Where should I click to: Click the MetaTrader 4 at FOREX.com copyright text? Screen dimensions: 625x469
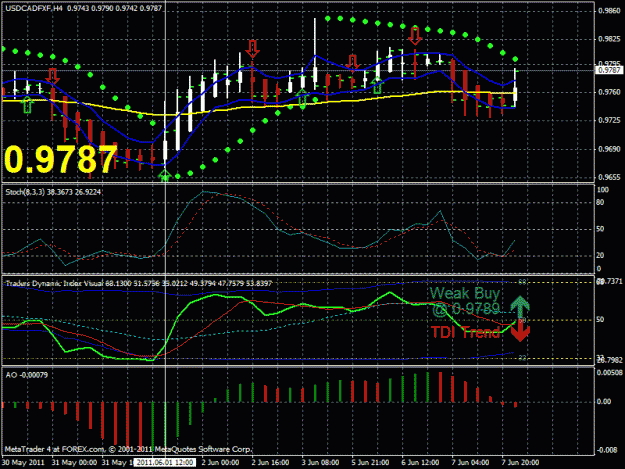click(x=128, y=449)
